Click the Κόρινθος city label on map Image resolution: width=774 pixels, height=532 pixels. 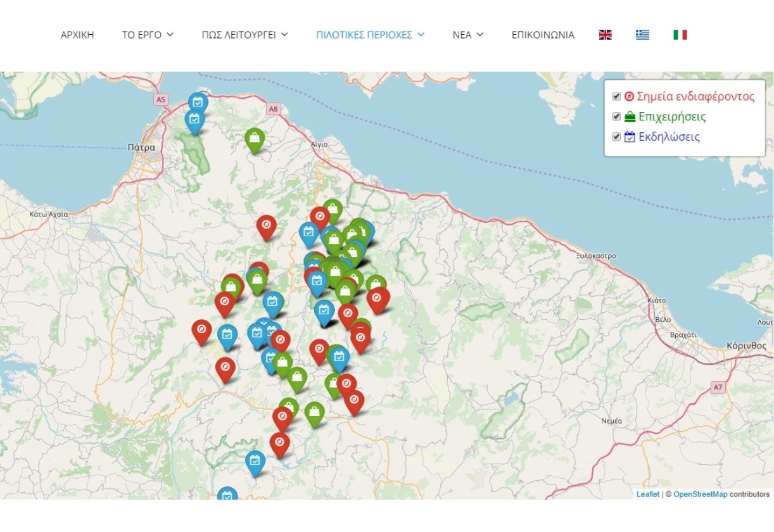(746, 346)
